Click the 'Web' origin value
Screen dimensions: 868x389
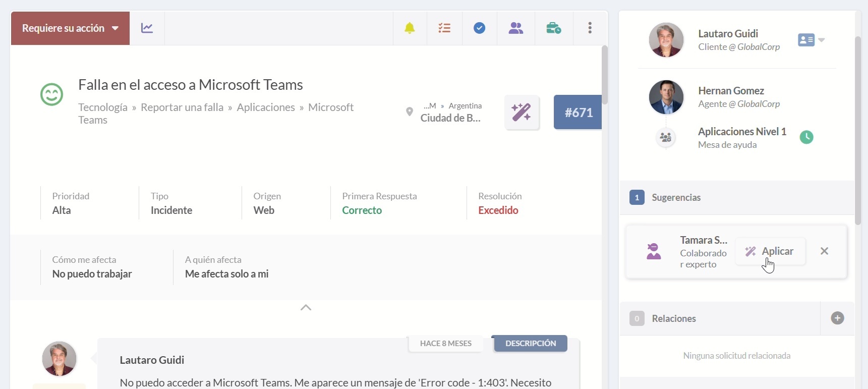pyautogui.click(x=264, y=210)
